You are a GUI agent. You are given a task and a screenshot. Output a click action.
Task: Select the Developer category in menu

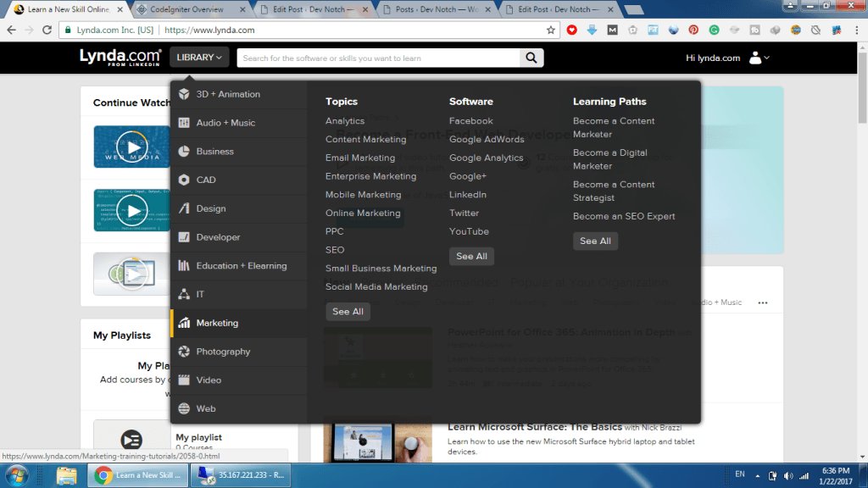238,237
